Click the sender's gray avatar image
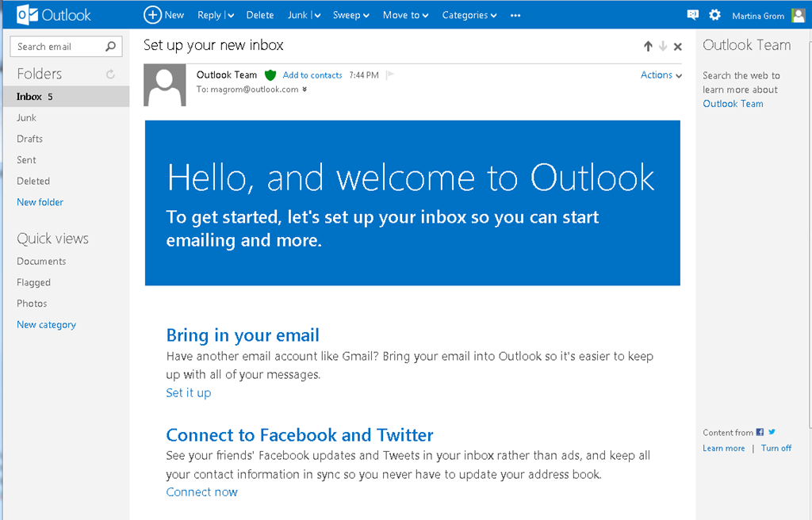This screenshot has width=812, height=520. click(x=165, y=85)
